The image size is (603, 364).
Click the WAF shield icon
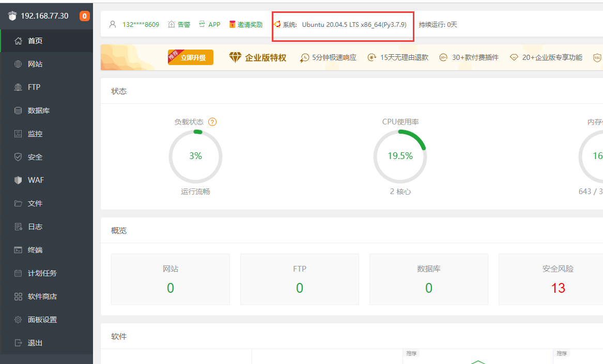pyautogui.click(x=18, y=180)
